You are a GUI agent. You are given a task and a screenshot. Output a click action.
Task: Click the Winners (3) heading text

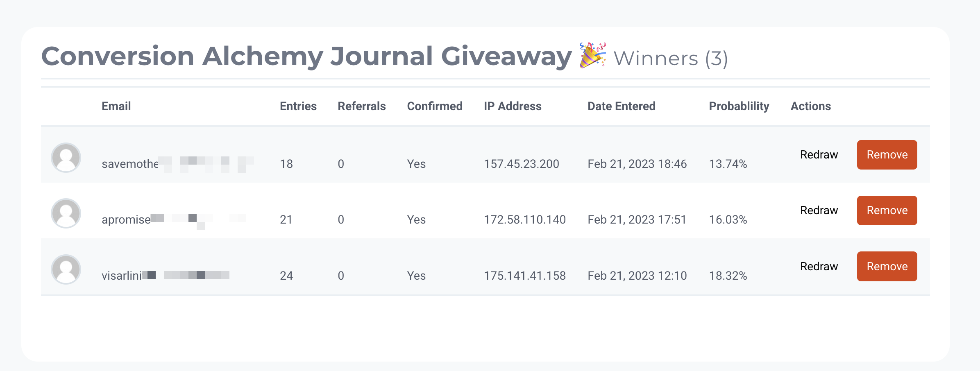[x=671, y=59]
